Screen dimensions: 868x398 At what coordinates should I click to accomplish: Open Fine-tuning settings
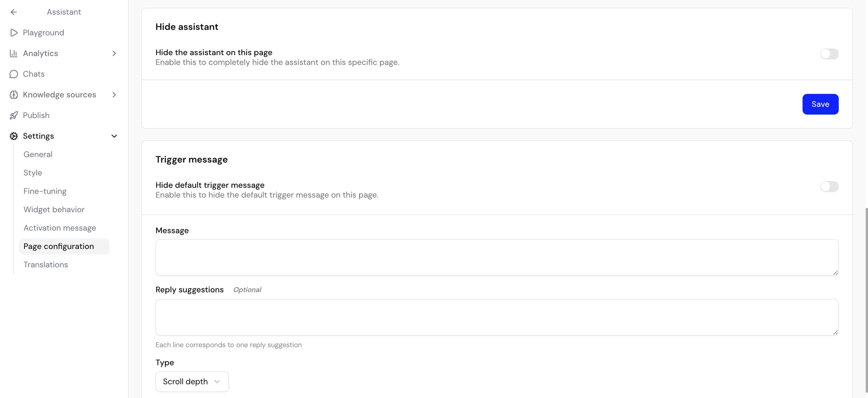(x=45, y=191)
